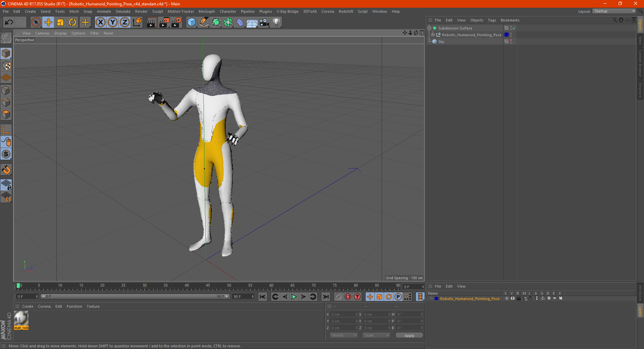Toggle Parameter keyframe recording
The height and width of the screenshot is (349, 644).
tap(398, 297)
